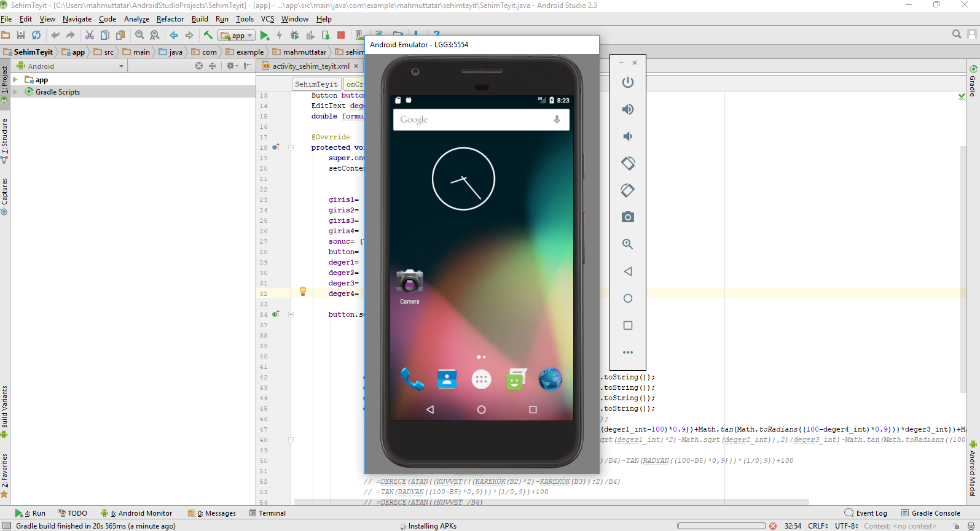Image resolution: width=980 pixels, height=531 pixels.
Task: Toggle the line 18 gutter override marker
Action: point(276,147)
